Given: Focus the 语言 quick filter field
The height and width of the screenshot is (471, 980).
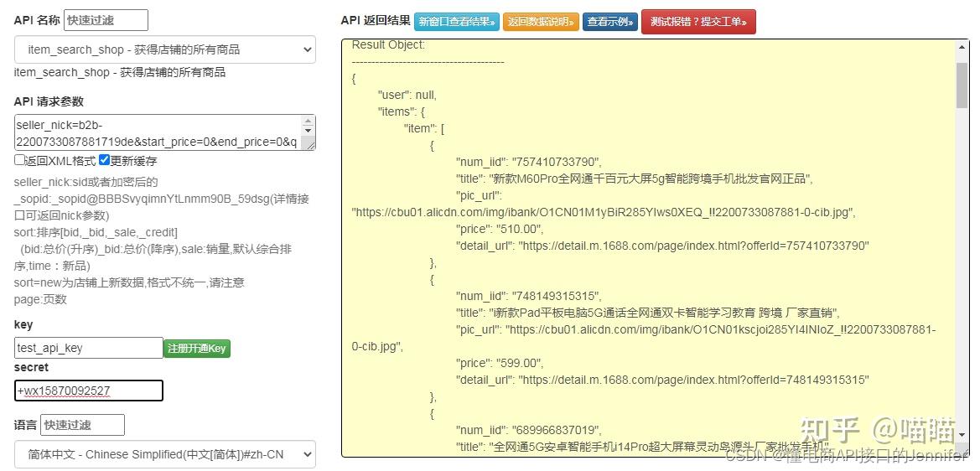Looking at the screenshot, I should [x=82, y=425].
